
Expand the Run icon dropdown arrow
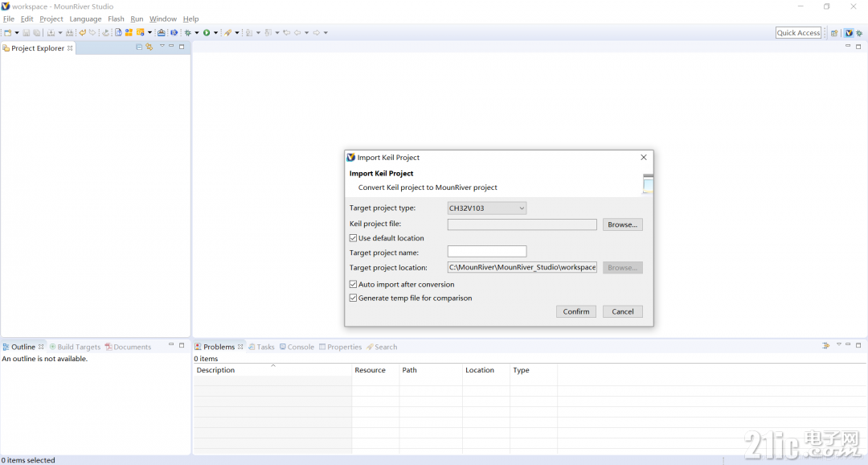click(x=216, y=33)
